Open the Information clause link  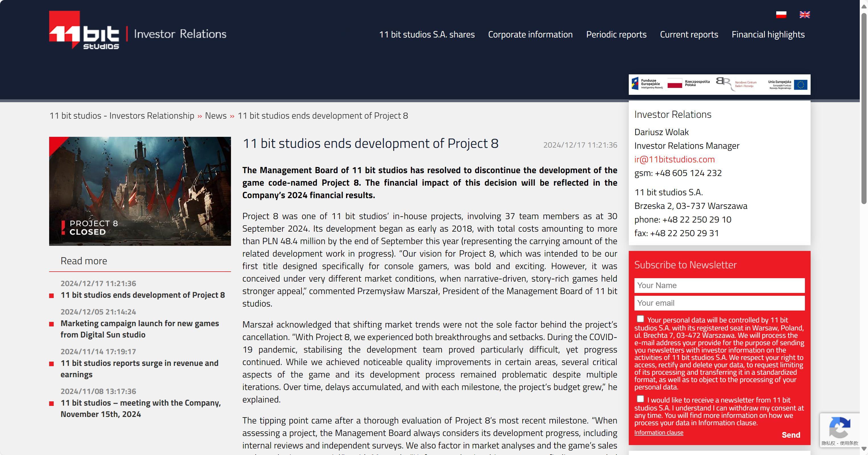pyautogui.click(x=658, y=433)
